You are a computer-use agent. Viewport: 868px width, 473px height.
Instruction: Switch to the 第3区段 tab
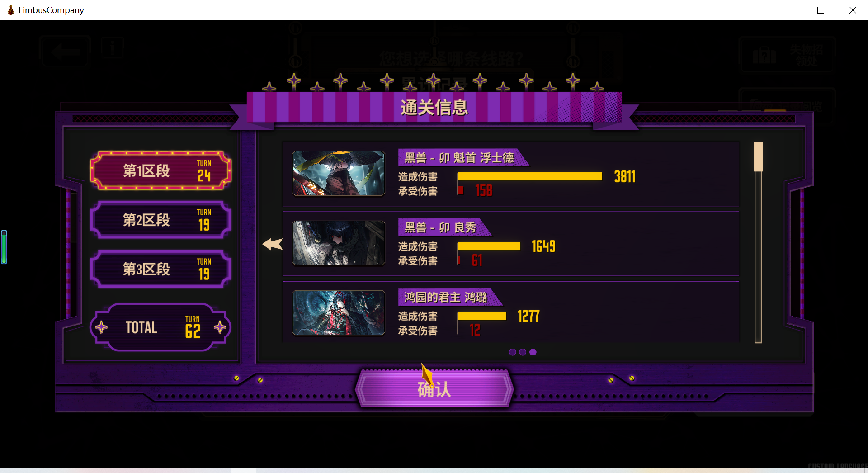pyautogui.click(x=161, y=269)
